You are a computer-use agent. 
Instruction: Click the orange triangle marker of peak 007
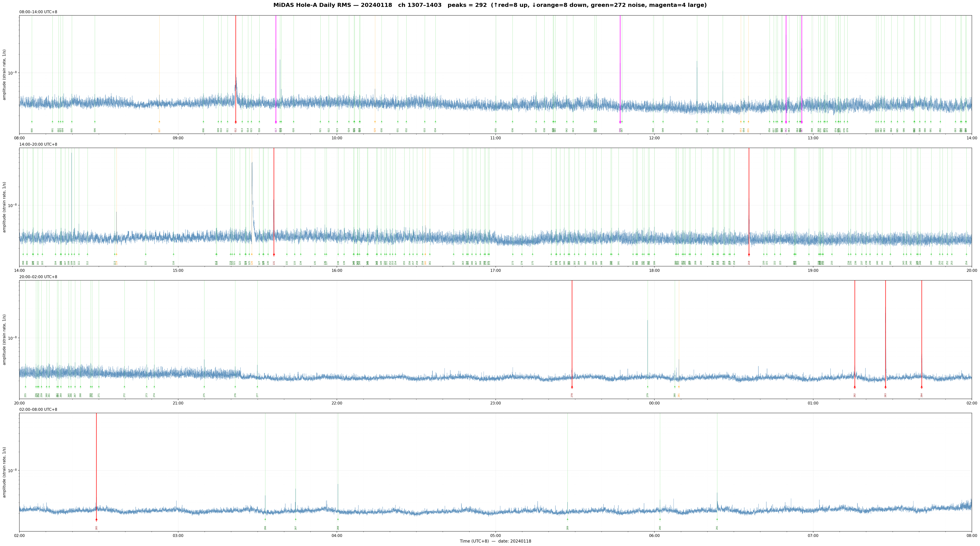pos(159,122)
